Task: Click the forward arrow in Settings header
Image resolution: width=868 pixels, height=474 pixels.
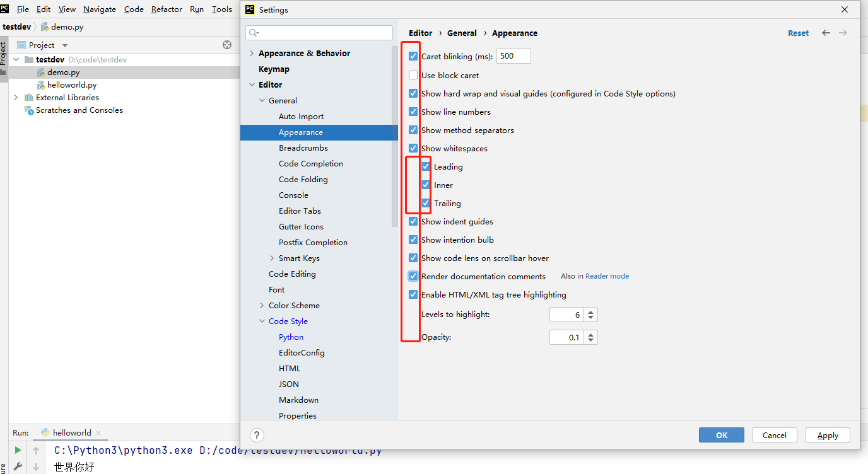Action: pos(843,33)
